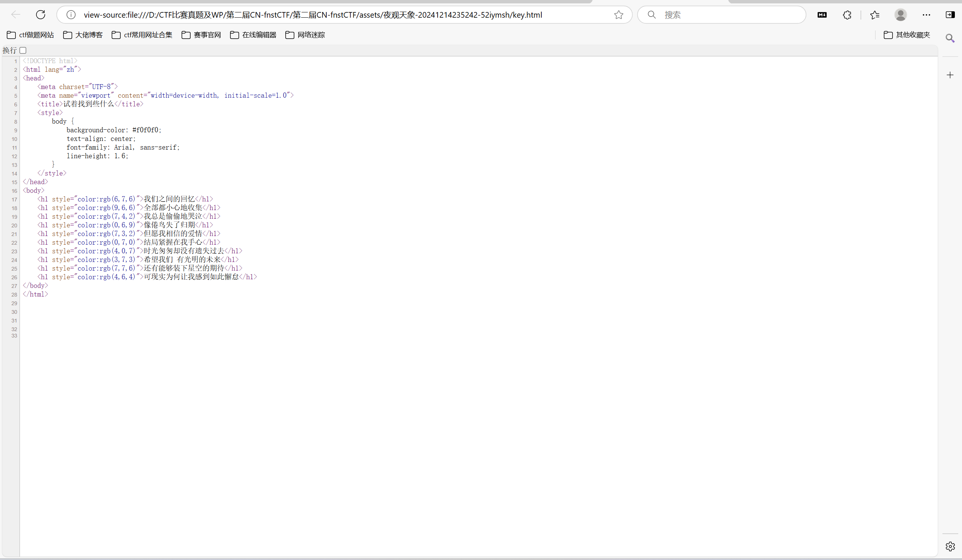Image resolution: width=962 pixels, height=560 pixels.
Task: Open ctf常用网址合集 bookmark folder
Action: click(x=142, y=35)
